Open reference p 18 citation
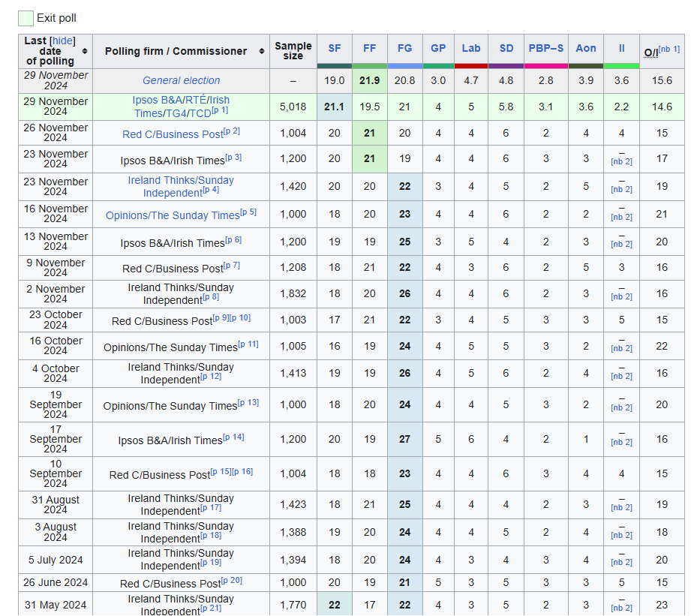 [x=211, y=535]
